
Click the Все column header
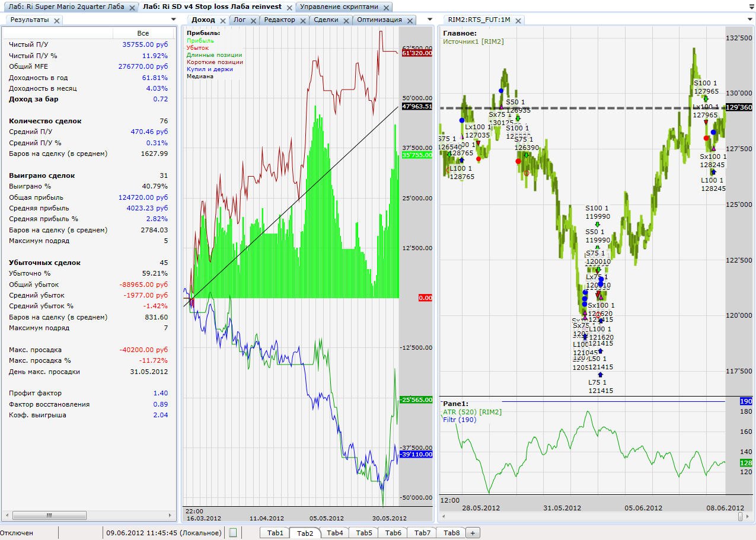click(x=143, y=33)
